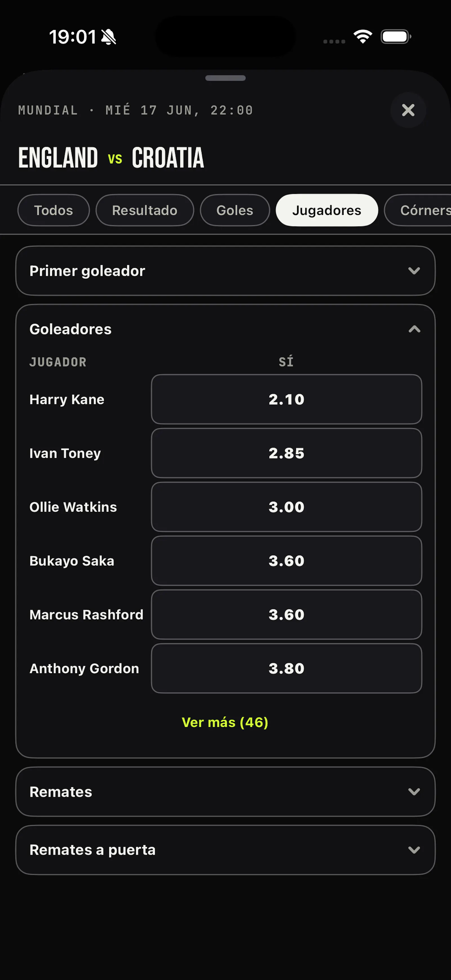Open Ver más (46) link
451x980 pixels.
[x=225, y=723]
